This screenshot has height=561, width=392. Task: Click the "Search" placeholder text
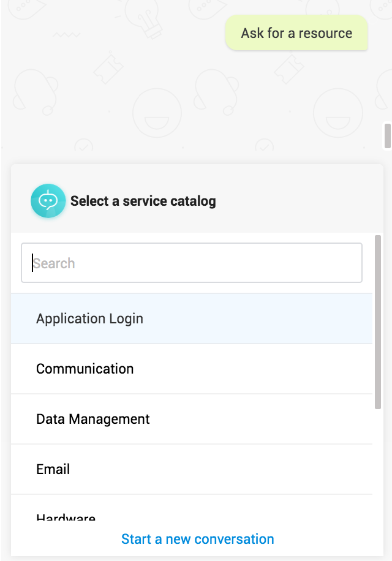(55, 263)
